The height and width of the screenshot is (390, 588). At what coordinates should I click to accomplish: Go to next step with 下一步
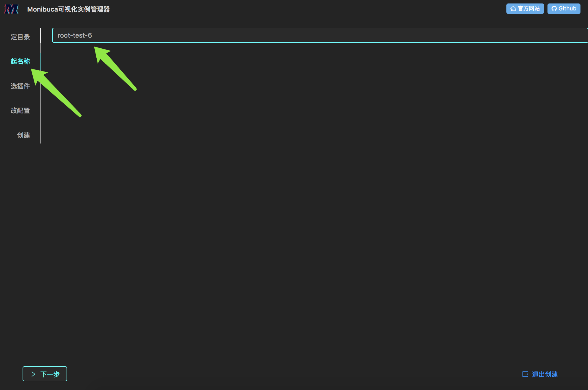[x=45, y=374]
